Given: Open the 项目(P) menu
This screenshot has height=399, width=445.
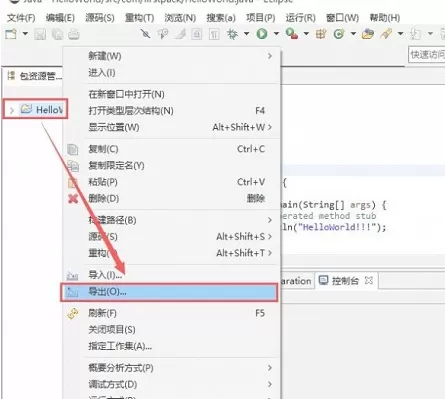Looking at the screenshot, I should 261,18.
